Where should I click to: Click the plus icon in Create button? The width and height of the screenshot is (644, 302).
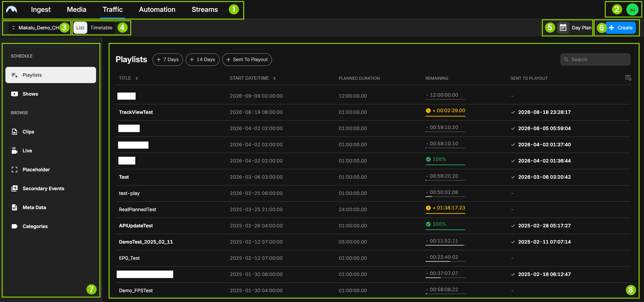612,28
